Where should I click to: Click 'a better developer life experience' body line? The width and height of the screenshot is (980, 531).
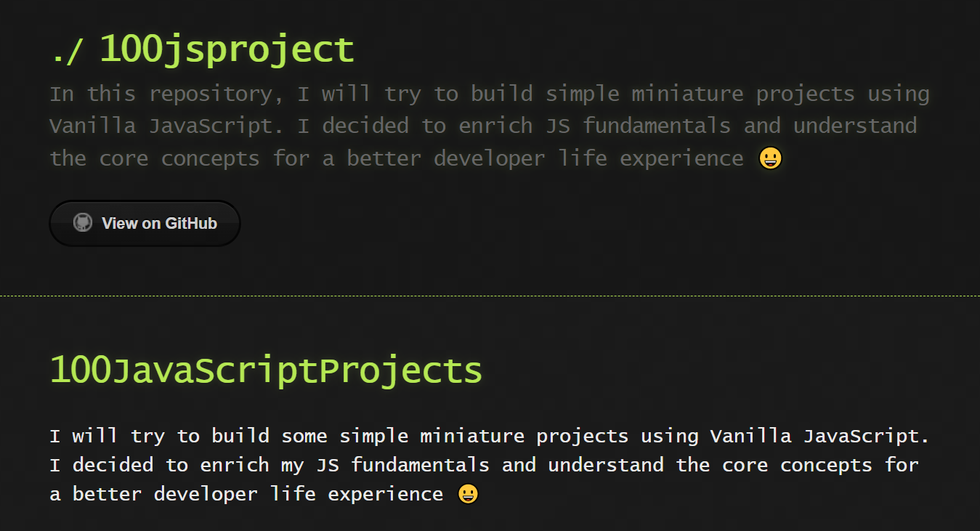(247, 495)
